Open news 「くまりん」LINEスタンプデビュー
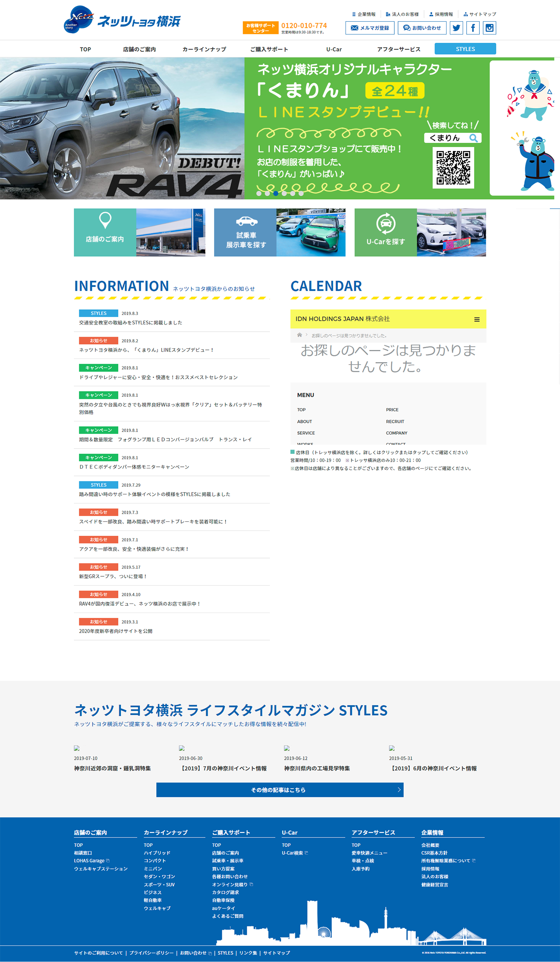This screenshot has height=962, width=560. coord(146,350)
